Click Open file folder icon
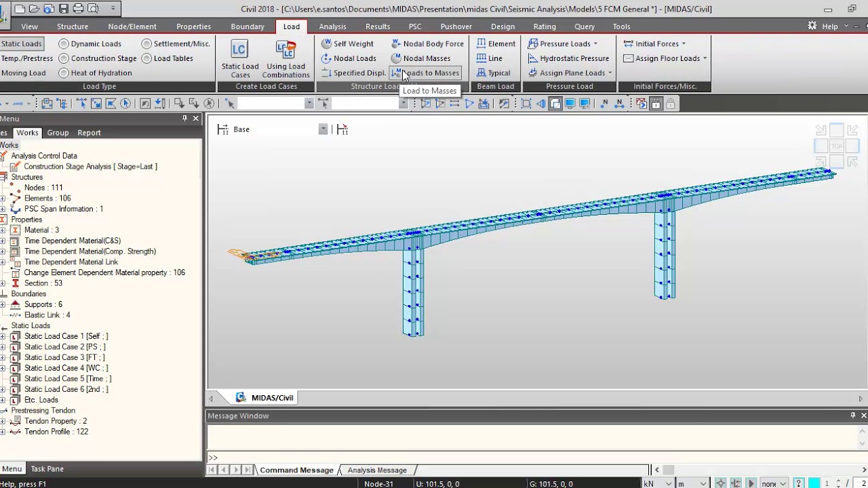 [x=35, y=9]
